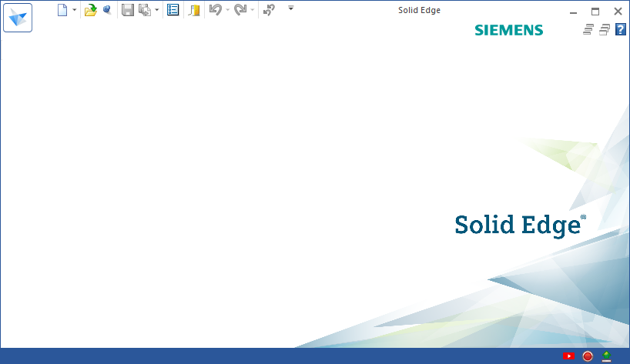
Task: Click the double curved arrows toolbar icon
Action: pyautogui.click(x=269, y=10)
